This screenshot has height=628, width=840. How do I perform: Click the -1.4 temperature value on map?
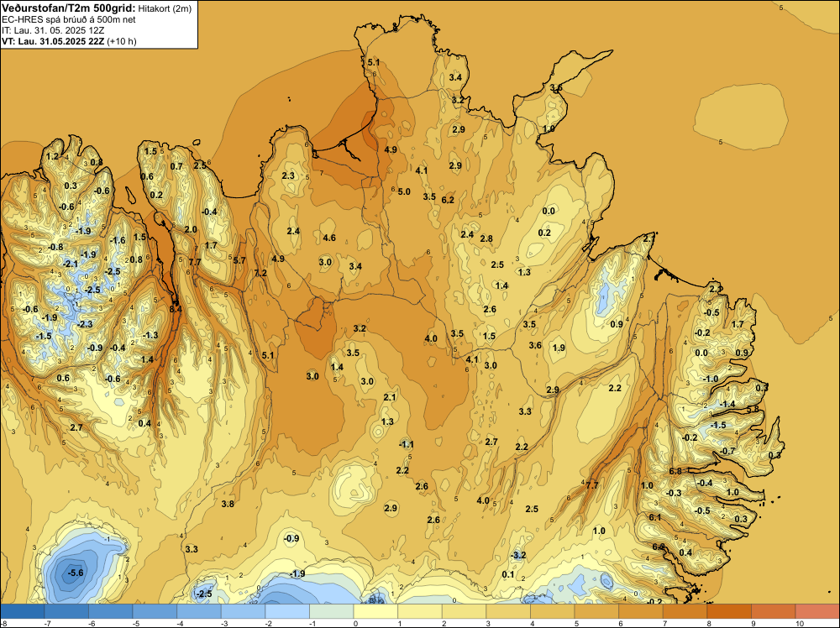pos(727,404)
